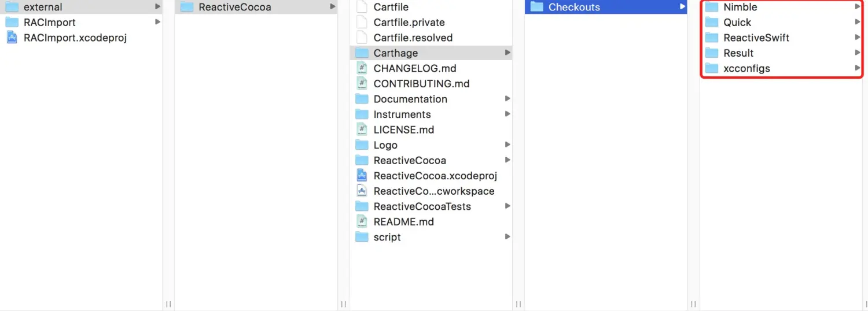Click the Documentation folder icon

pos(362,99)
